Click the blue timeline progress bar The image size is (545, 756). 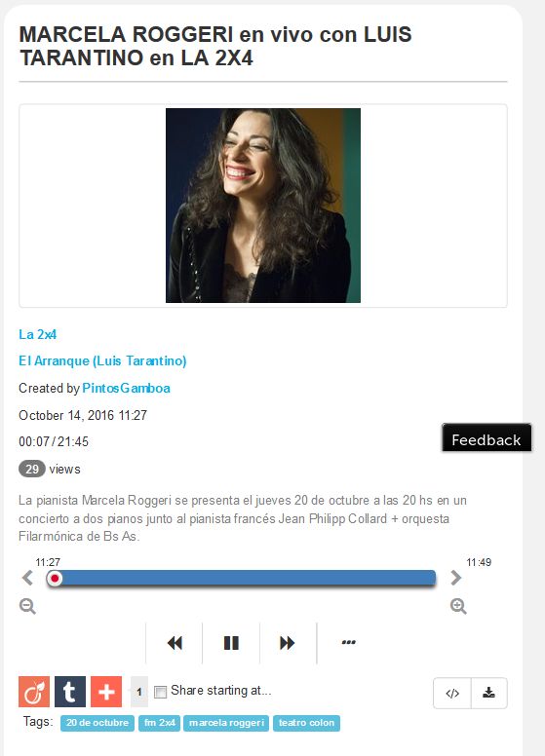pyautogui.click(x=241, y=578)
